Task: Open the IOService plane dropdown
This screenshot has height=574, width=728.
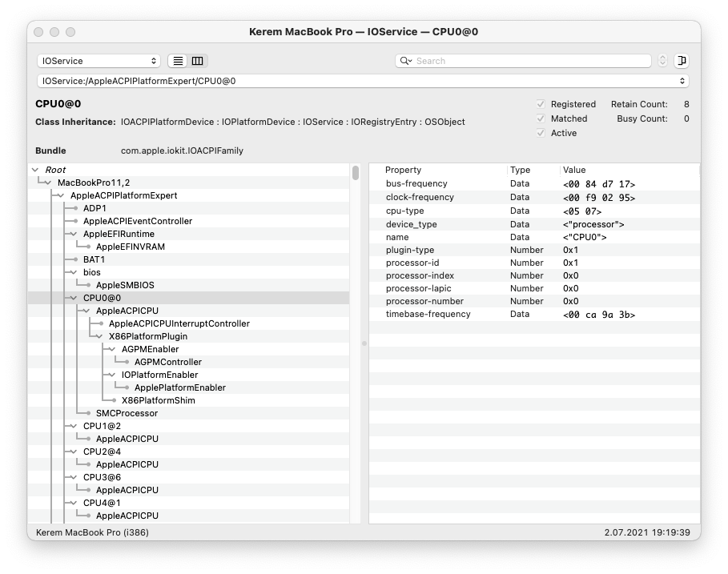Action: click(98, 60)
